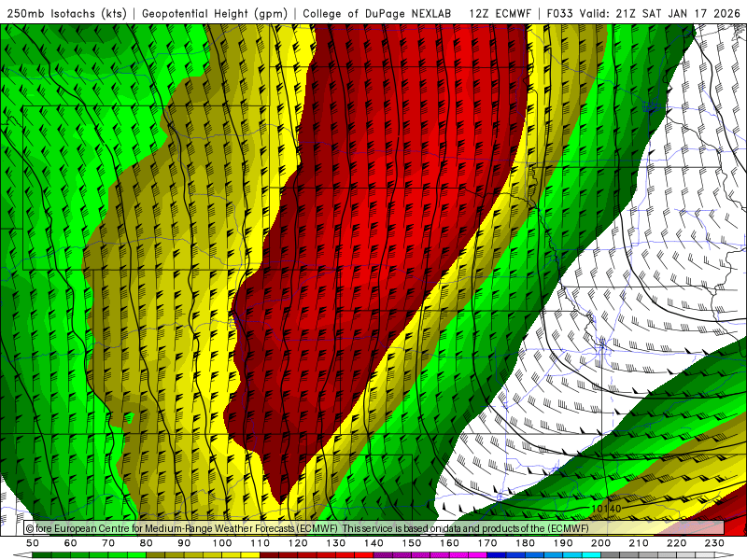
Task: Select the '170' scale value
Action: pos(486,543)
